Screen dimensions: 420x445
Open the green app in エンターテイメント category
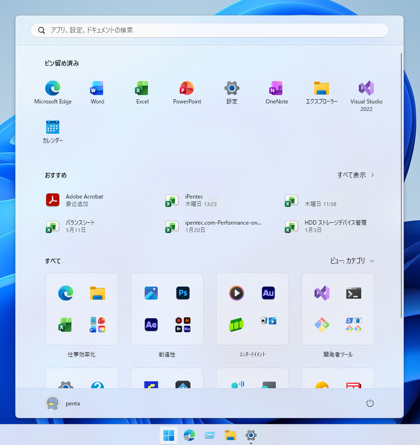236,325
